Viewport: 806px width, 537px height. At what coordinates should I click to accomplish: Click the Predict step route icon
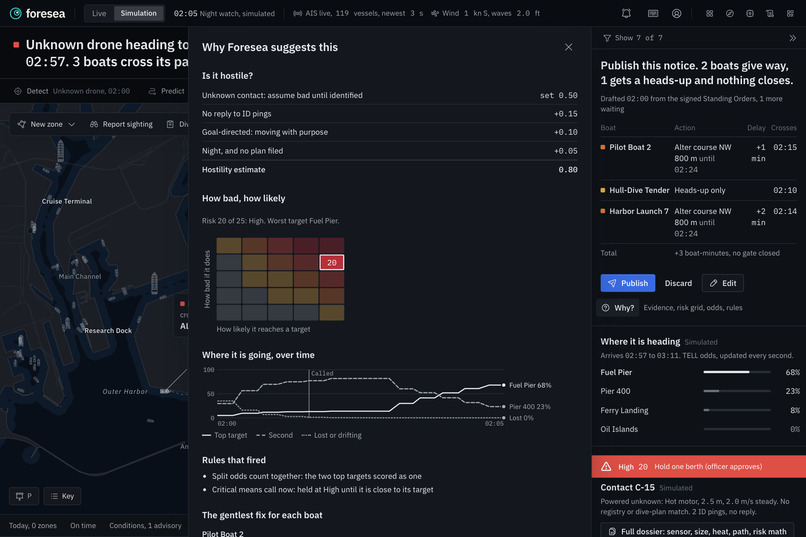tap(152, 91)
